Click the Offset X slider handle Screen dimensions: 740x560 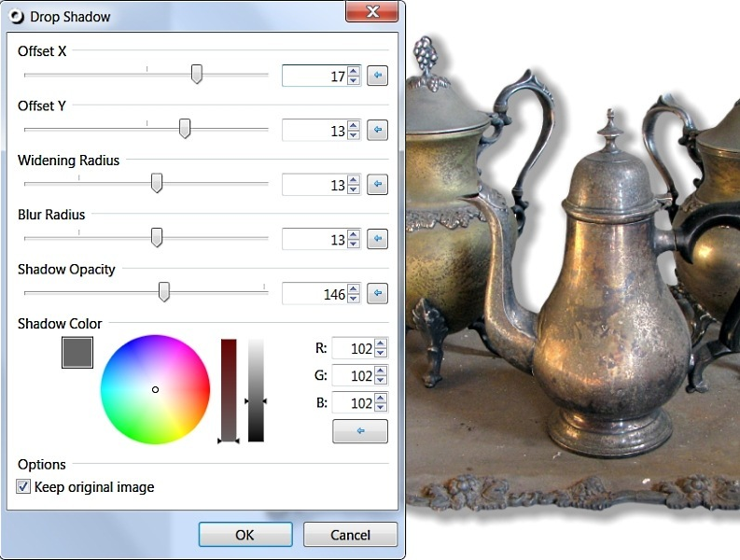point(197,74)
